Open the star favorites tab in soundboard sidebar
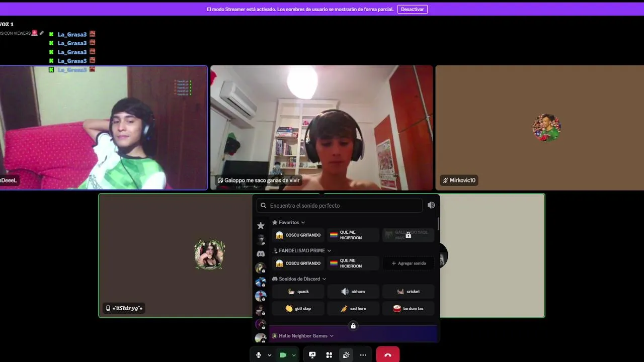The height and width of the screenshot is (362, 644). (261, 226)
